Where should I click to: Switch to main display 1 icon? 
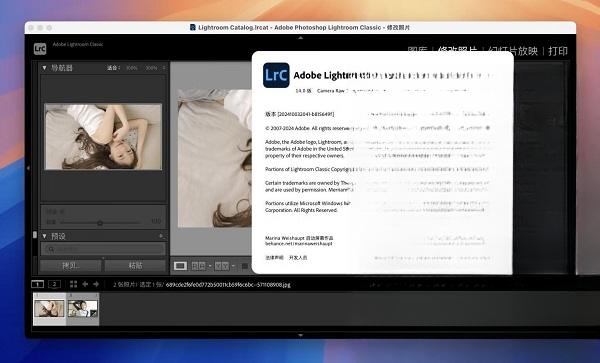38,284
